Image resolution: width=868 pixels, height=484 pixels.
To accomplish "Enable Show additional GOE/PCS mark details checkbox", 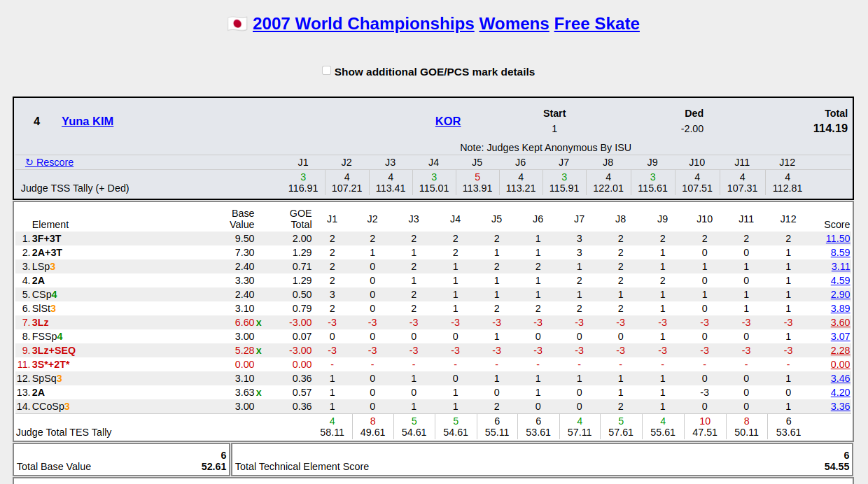I will click(326, 71).
